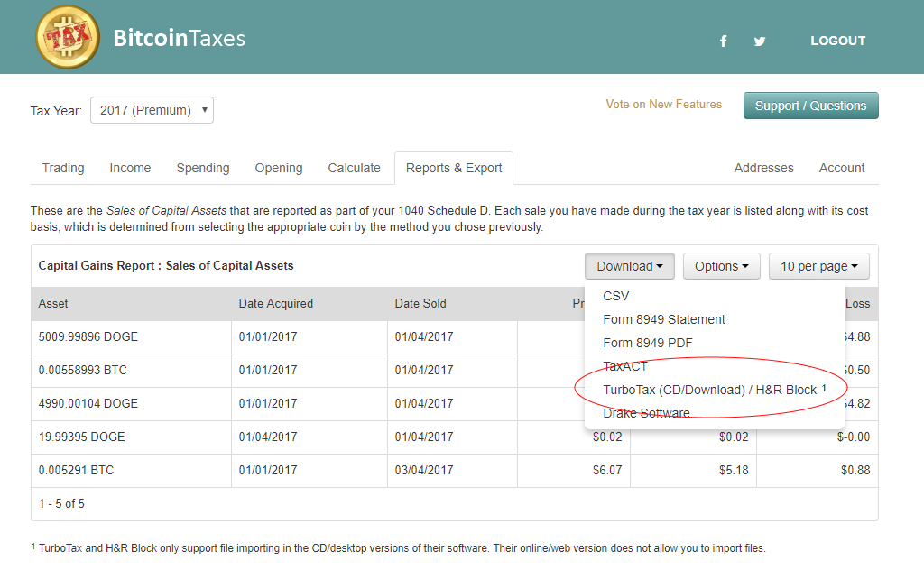
Task: Open the Tax Year dropdown
Action: click(x=152, y=110)
